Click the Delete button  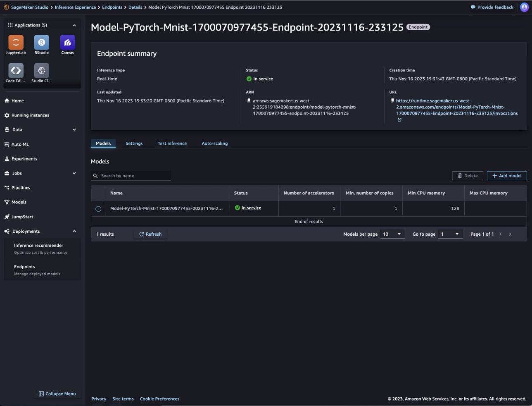(x=468, y=176)
